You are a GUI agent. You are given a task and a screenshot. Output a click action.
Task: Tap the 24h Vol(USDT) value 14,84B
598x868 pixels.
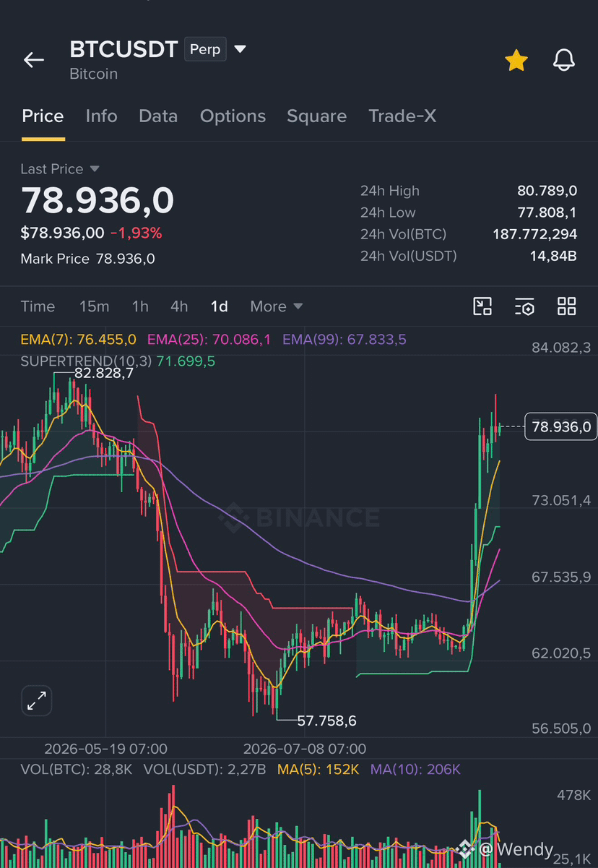552,256
